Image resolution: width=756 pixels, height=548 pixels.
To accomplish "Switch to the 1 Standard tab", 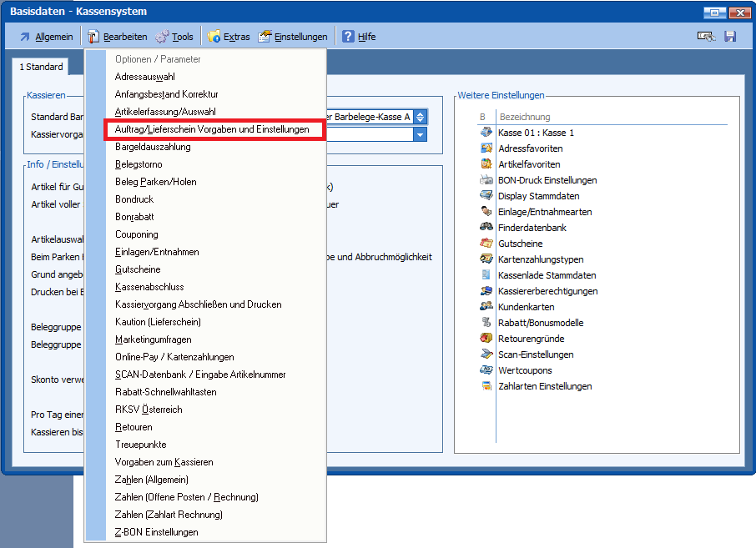I will click(42, 67).
